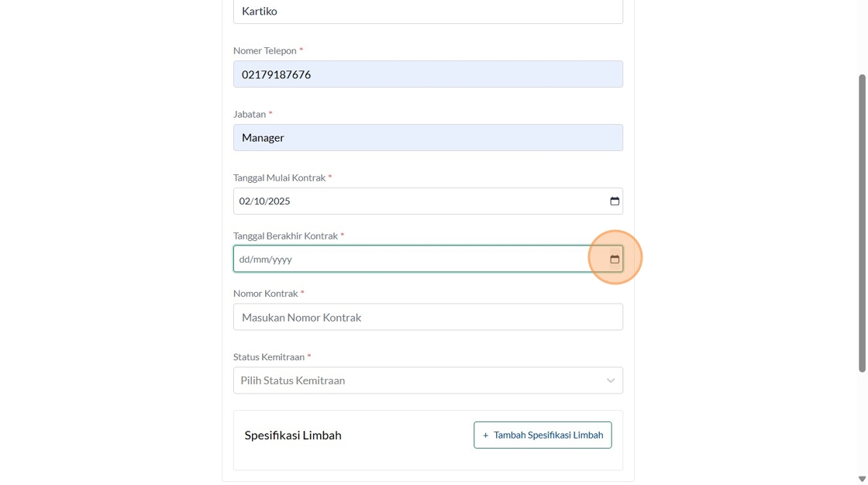Focus the Masukan Nomor Kontrak input
868x485 pixels.
pos(428,317)
